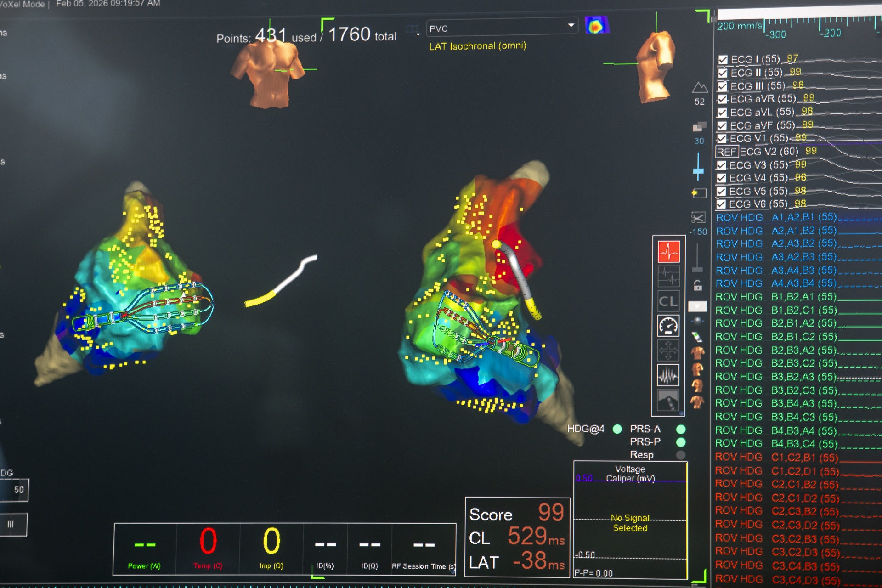Open small dropdown arrow left of PVC
Screen dimensions: 882x588
click(418, 34)
